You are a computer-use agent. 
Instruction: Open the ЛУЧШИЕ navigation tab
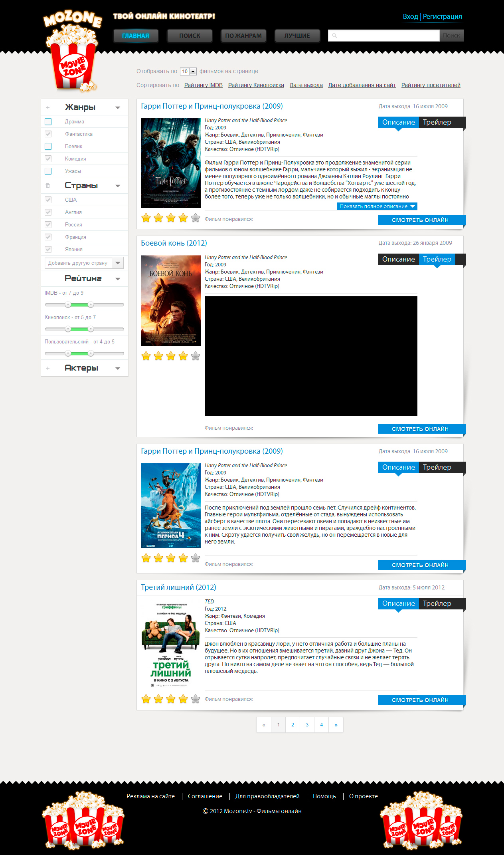(x=297, y=36)
